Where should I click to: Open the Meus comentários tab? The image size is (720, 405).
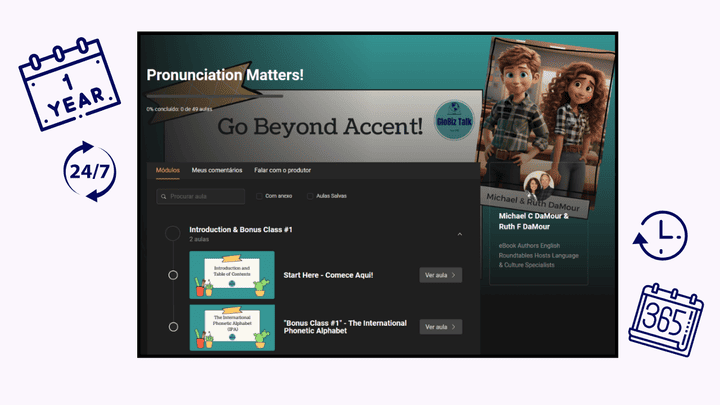pos(217,170)
